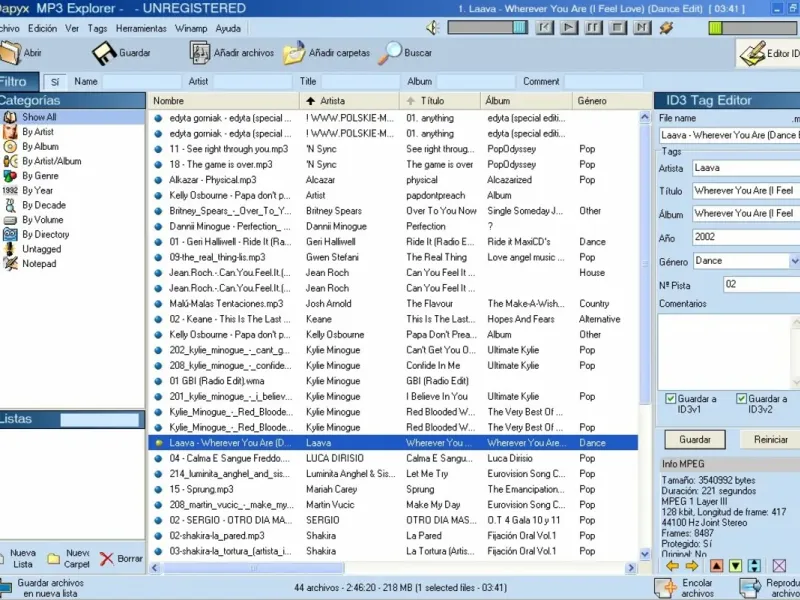Click Guardar archivos en nueva lista
This screenshot has width=800, height=600.
[42, 588]
